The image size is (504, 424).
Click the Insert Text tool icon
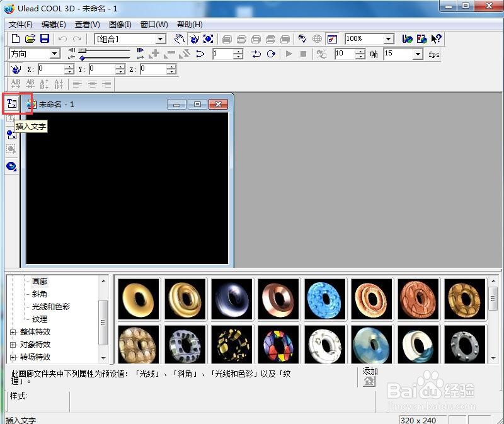[x=12, y=103]
